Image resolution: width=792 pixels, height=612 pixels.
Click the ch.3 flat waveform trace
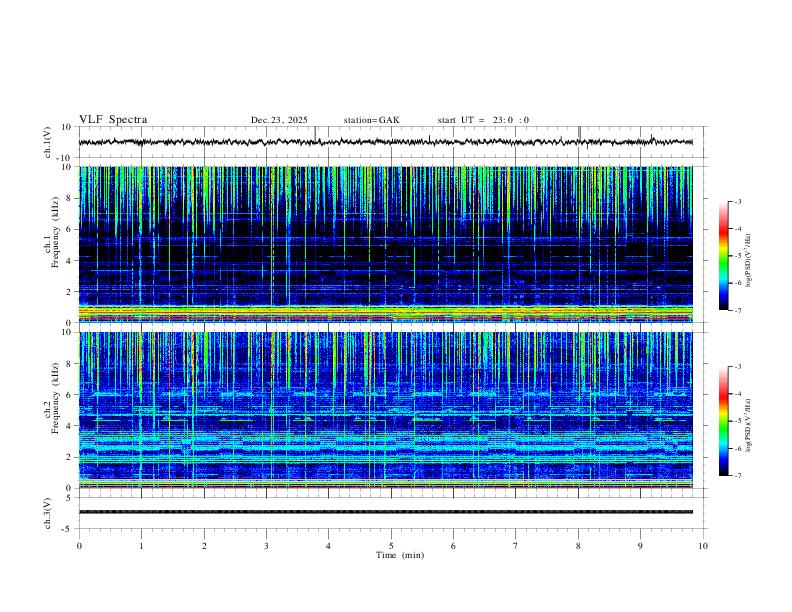386,512
